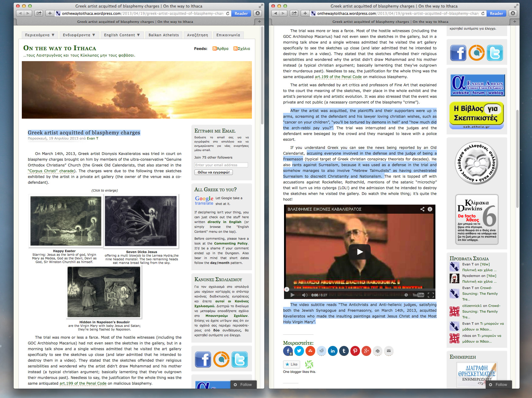Viewport: 532px width, 398px height.
Task: Click Like star button
Action: [x=292, y=364]
